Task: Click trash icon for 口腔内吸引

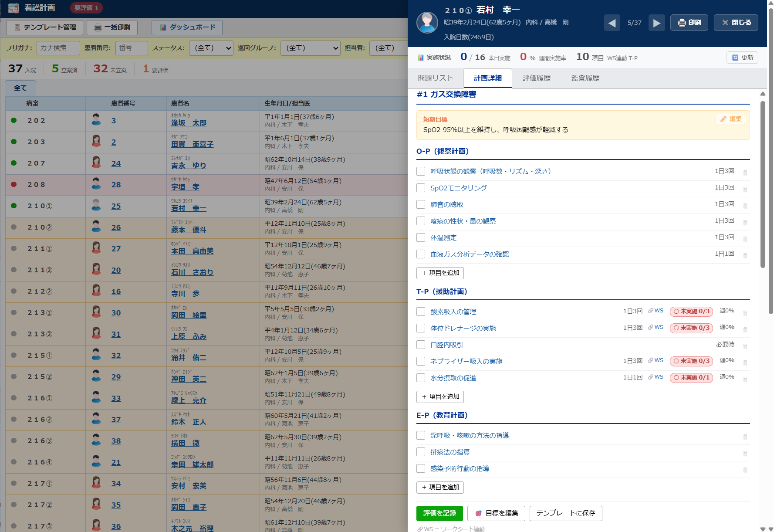Action: click(745, 346)
